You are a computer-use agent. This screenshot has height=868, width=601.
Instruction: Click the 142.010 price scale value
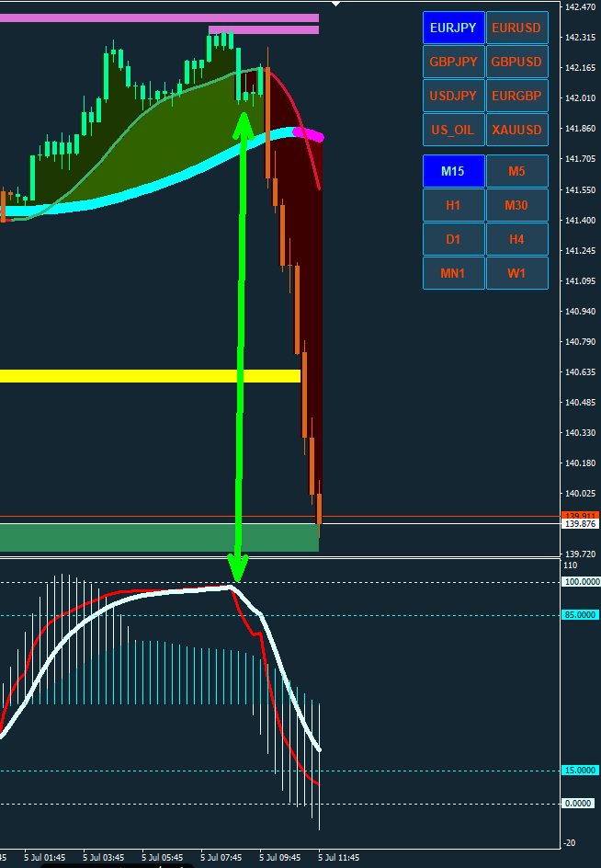click(581, 98)
